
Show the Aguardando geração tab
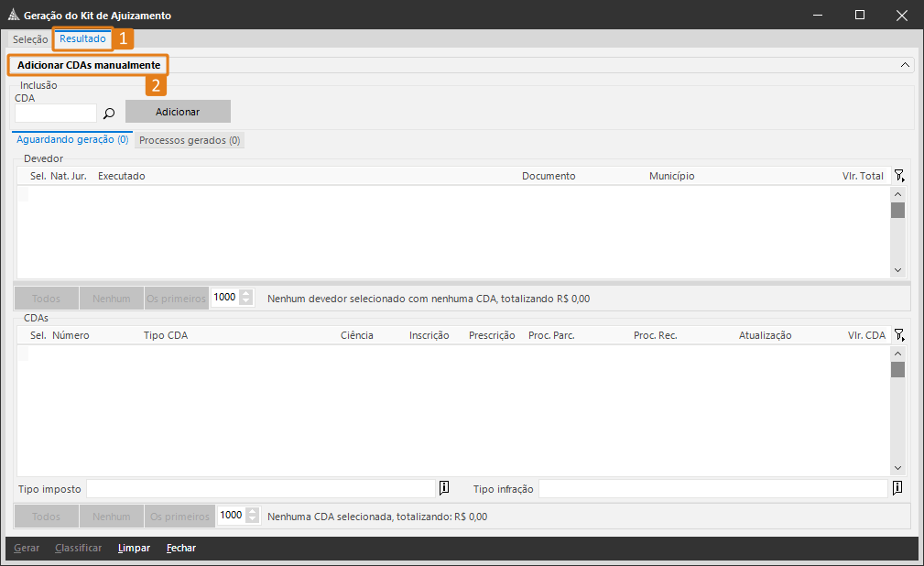point(72,140)
